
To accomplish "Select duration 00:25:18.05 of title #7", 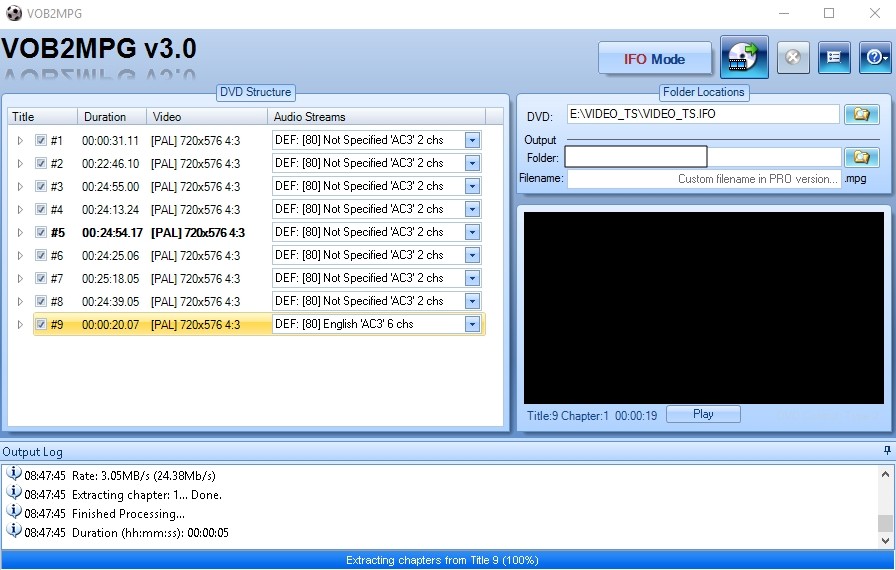I will (110, 279).
